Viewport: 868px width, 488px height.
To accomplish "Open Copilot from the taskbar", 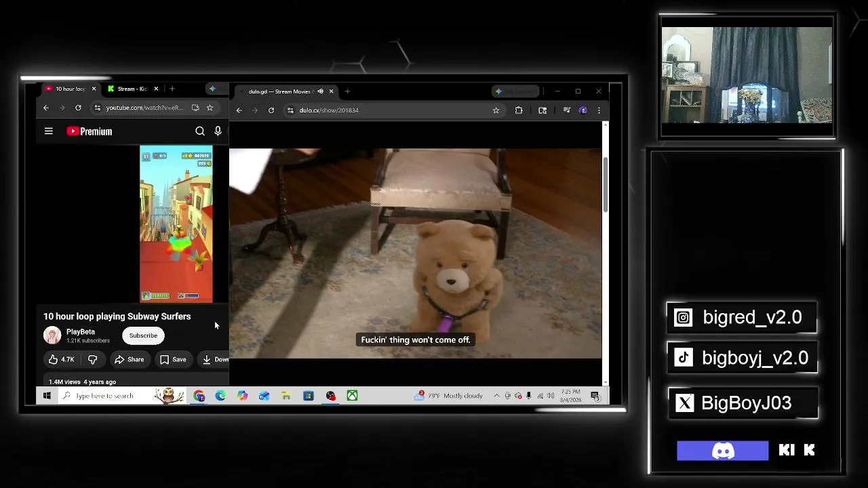I will coord(243,396).
